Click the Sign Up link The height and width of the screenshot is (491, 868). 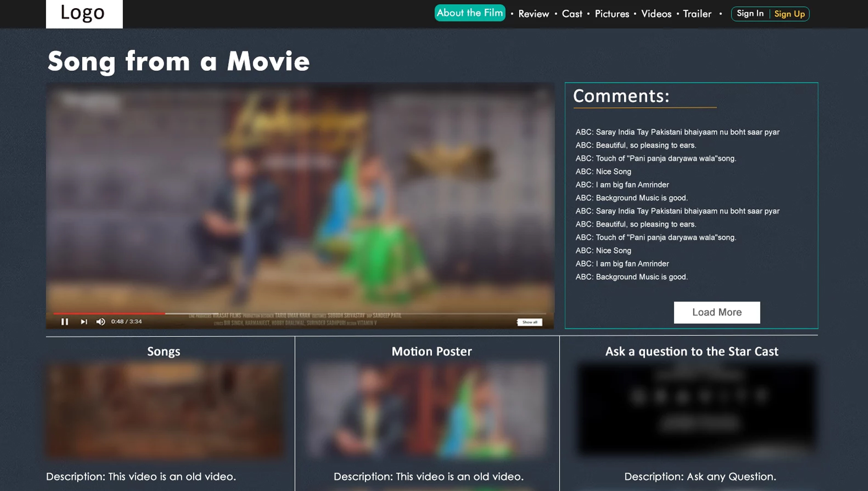(789, 14)
